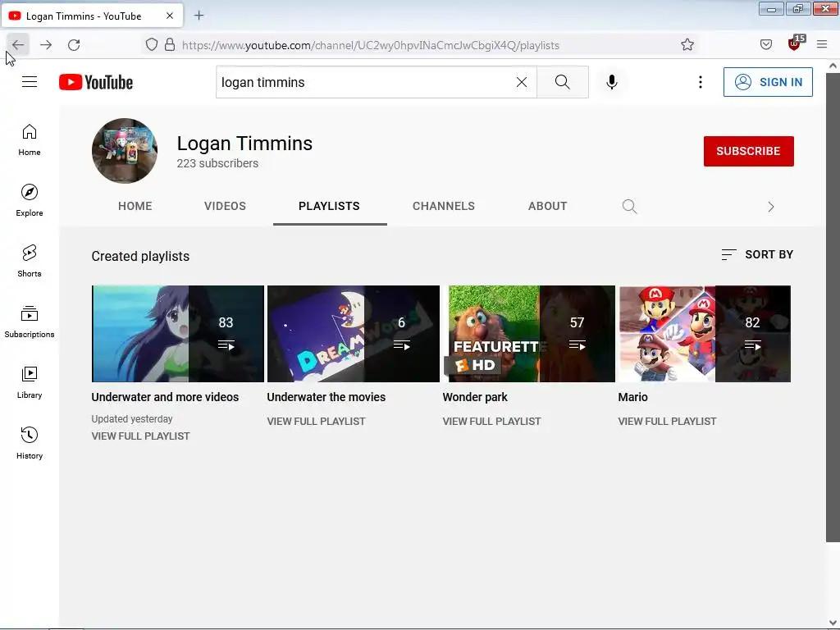Click scrollbar down arrow

click(x=833, y=623)
